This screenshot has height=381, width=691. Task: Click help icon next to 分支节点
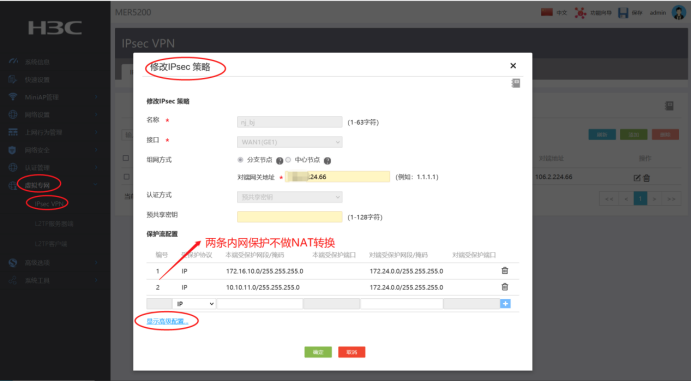click(x=279, y=161)
